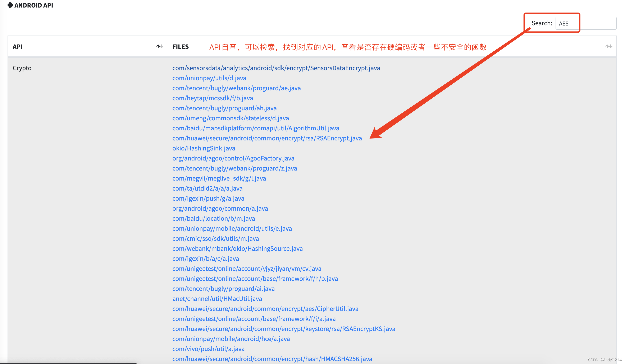Open com/vivo/push/util/a.java link

pyautogui.click(x=208, y=349)
